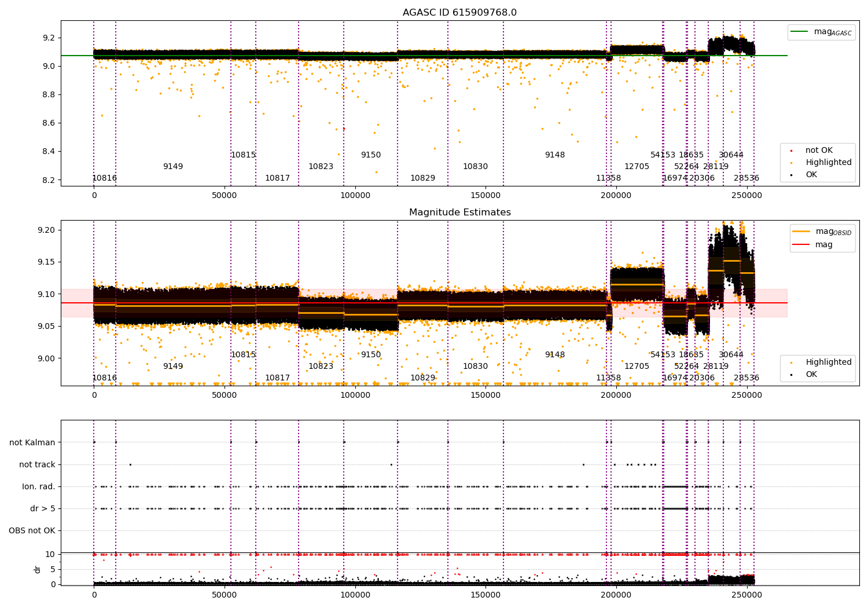The image size is (868, 608).
Task: Click "not OK" in the top plot legend
Action: point(818,151)
